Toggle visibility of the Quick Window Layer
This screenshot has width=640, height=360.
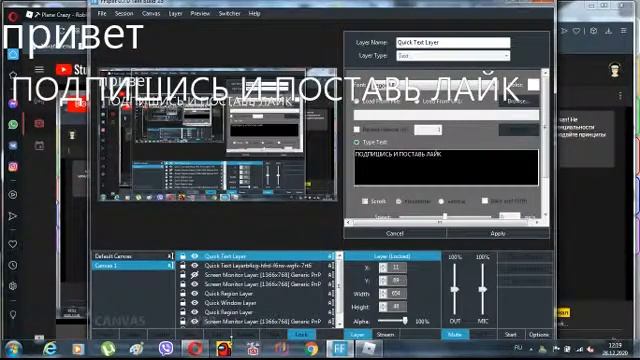pos(195,303)
